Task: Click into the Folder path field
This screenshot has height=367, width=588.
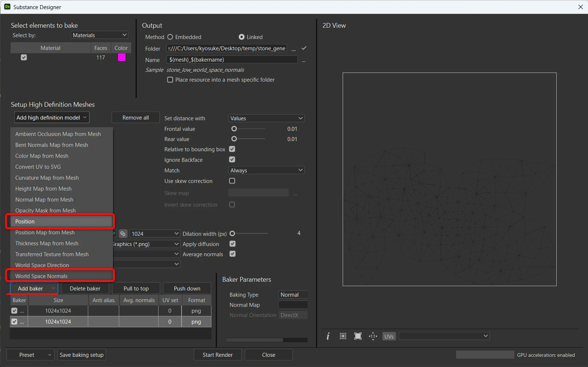Action: (227, 48)
